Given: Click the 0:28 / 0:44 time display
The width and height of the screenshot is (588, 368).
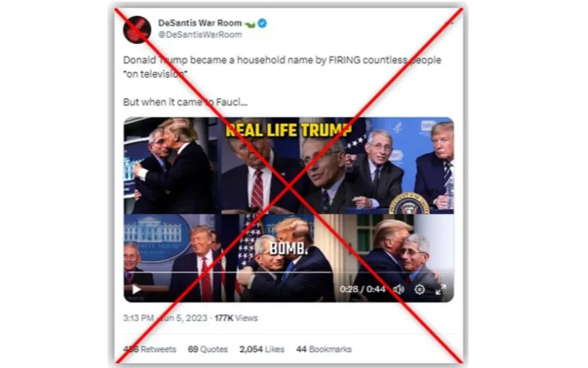Looking at the screenshot, I should (x=363, y=289).
